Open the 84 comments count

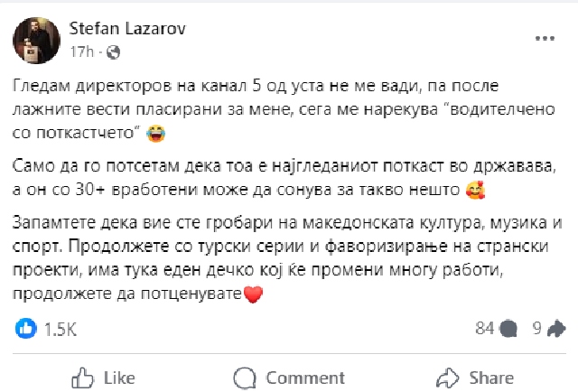pyautogui.click(x=484, y=329)
